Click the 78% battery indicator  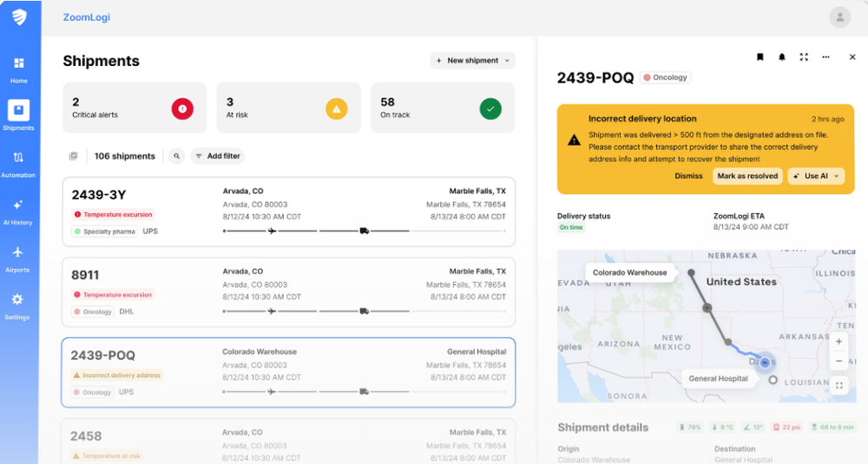pos(690,427)
